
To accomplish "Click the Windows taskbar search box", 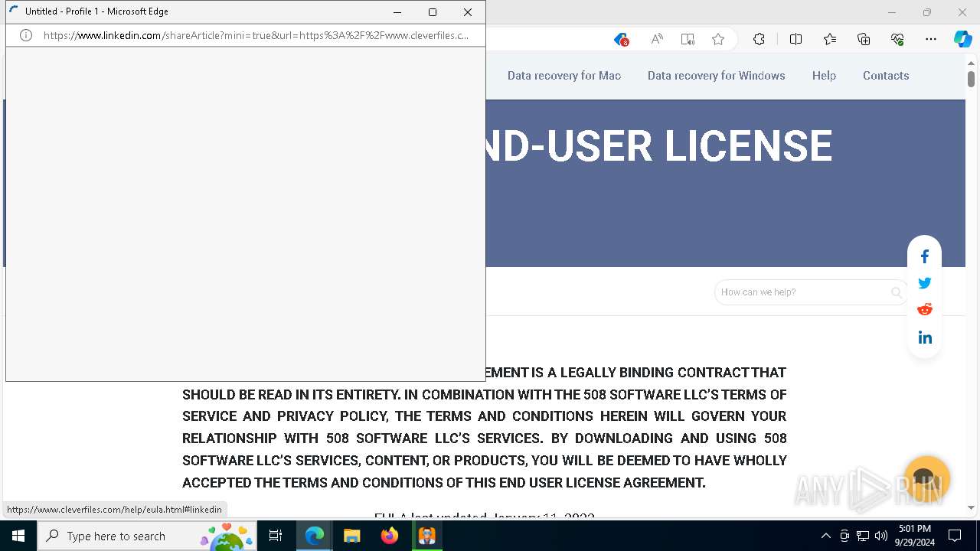I will coord(149,536).
